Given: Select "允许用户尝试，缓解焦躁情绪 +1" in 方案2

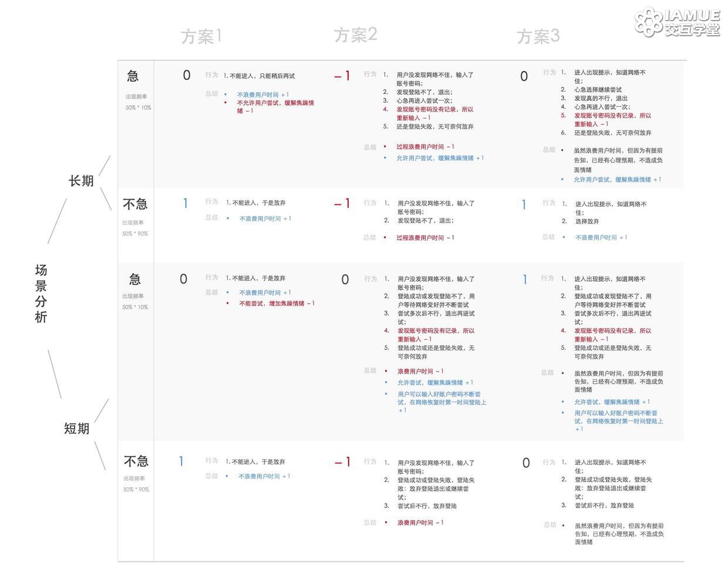Looking at the screenshot, I should 440,158.
